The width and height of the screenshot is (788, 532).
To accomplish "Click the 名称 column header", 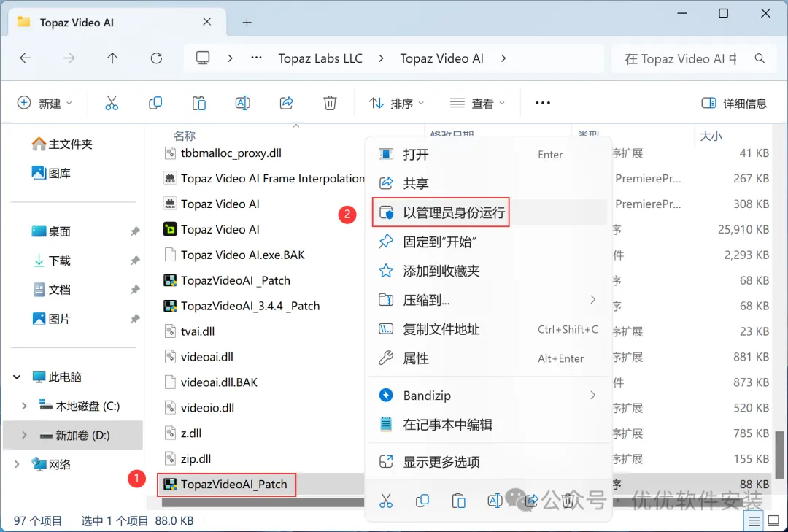I will pyautogui.click(x=185, y=136).
